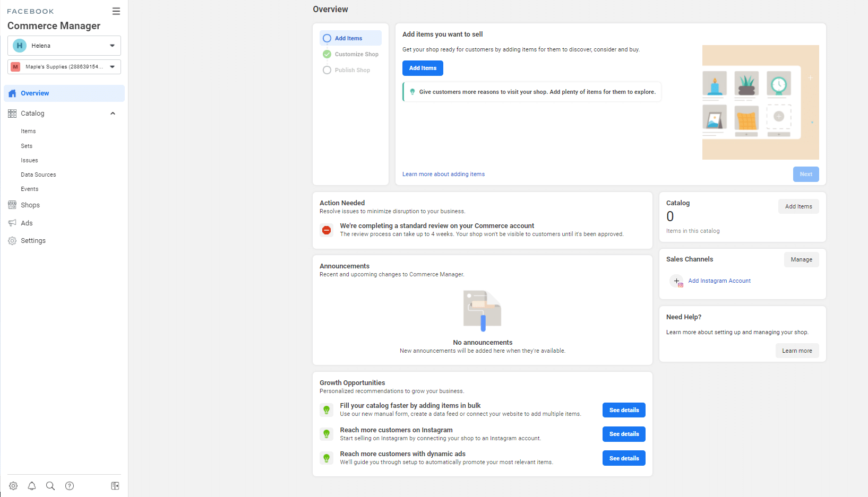Click lightbulb icon beside Instagram suggestion
Screen dimensions: 868x497
tap(326, 434)
